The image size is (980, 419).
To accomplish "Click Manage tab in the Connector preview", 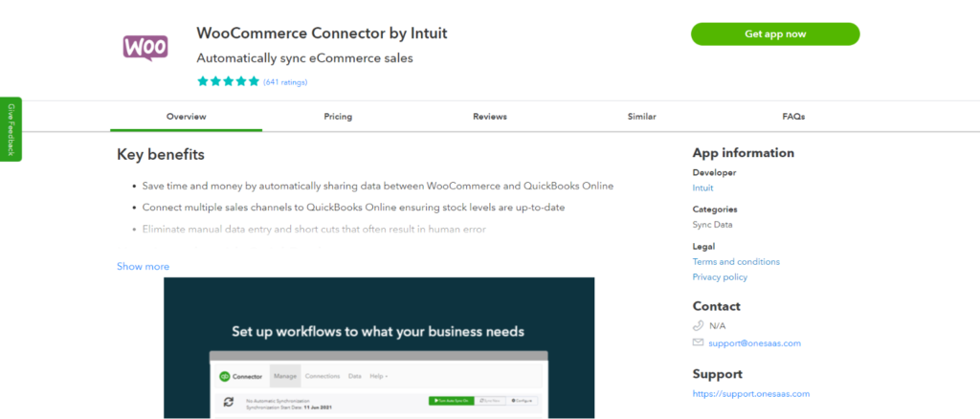I will pyautogui.click(x=285, y=377).
